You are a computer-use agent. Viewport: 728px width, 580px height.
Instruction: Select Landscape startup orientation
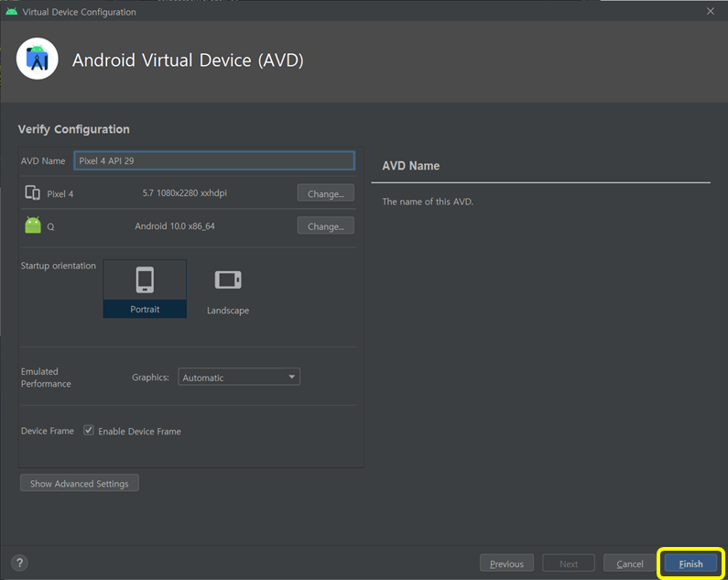point(228,292)
